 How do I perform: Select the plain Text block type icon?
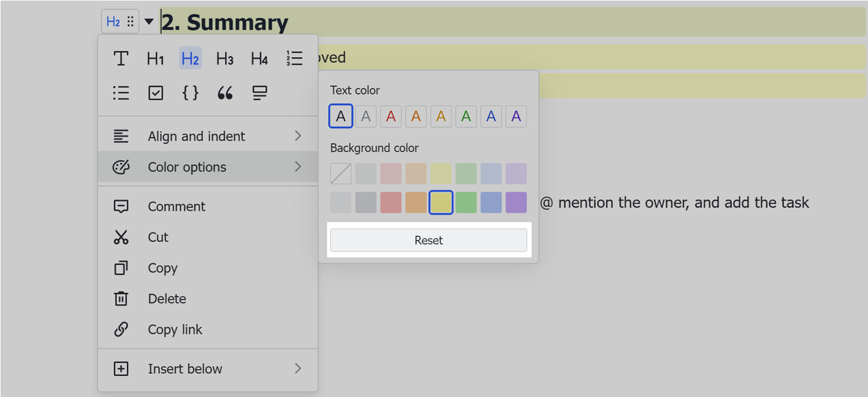121,59
